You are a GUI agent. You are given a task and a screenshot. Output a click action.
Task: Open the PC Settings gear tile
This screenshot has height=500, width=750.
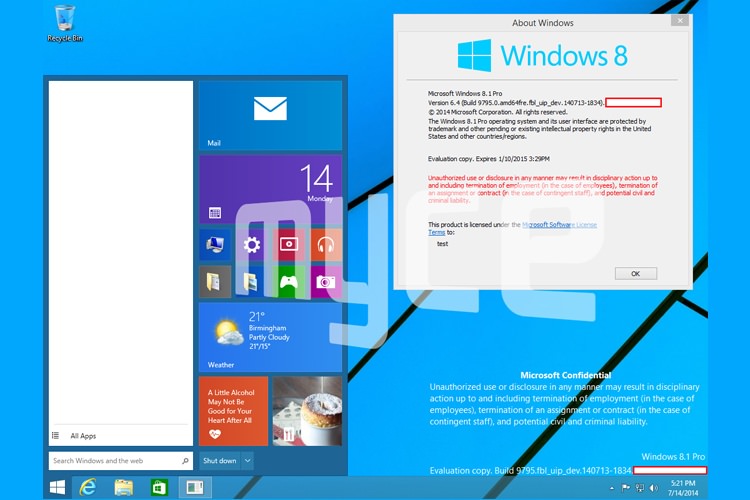tap(252, 244)
